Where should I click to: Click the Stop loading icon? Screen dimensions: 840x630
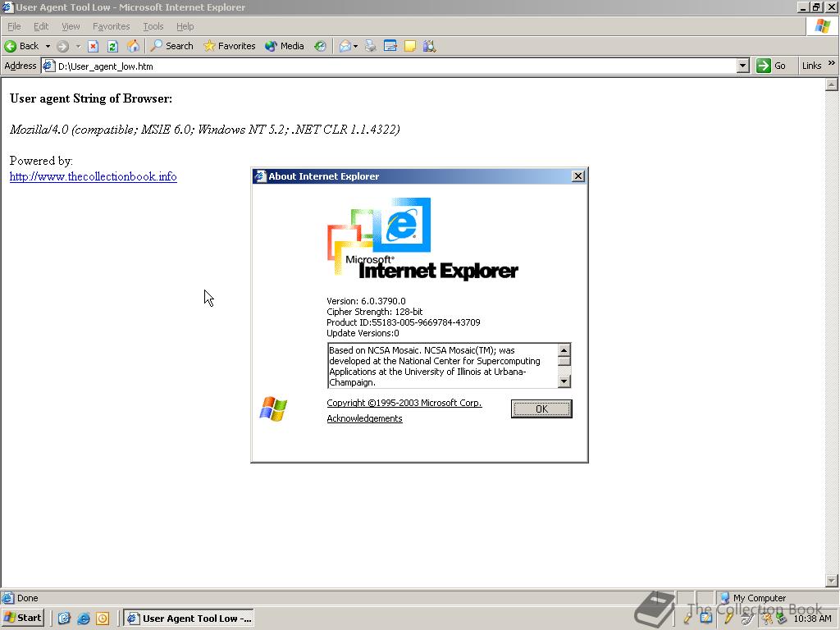coord(94,46)
